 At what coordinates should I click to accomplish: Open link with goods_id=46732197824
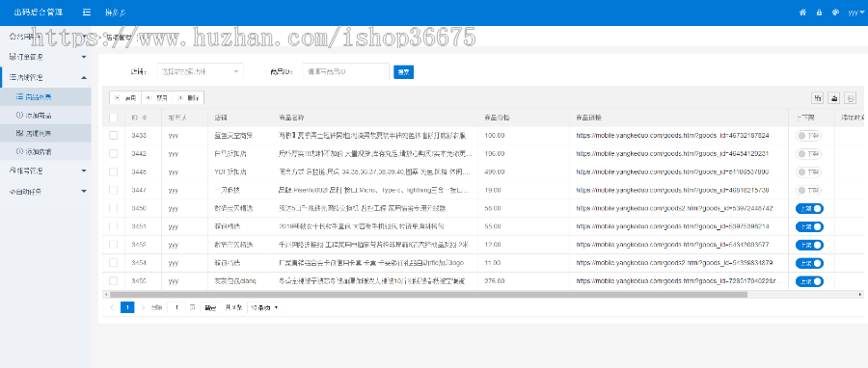click(x=672, y=136)
